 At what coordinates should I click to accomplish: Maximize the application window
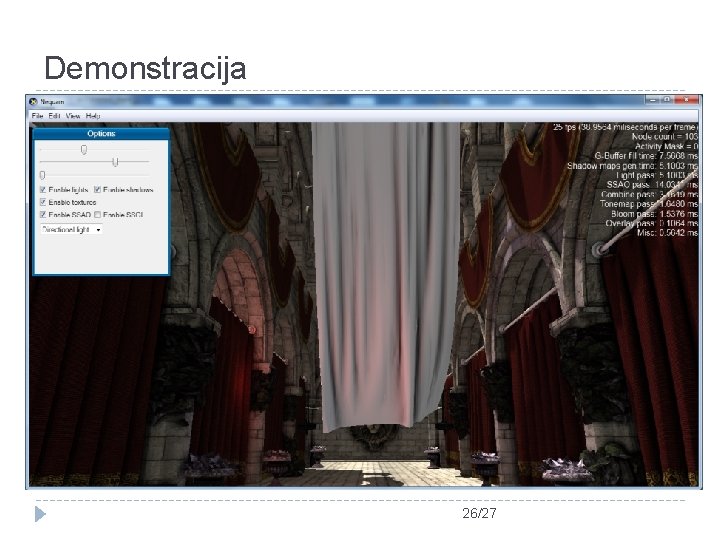667,100
